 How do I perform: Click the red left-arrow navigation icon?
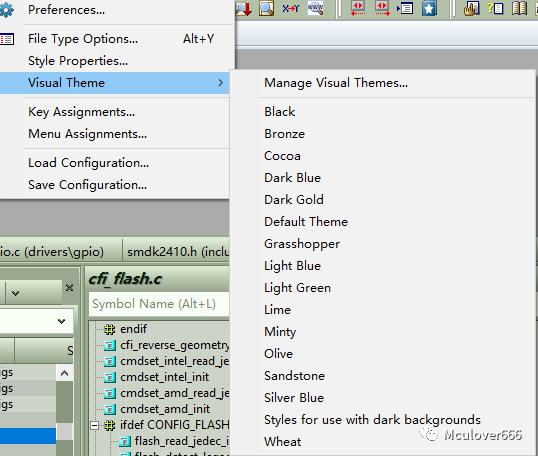358,8
